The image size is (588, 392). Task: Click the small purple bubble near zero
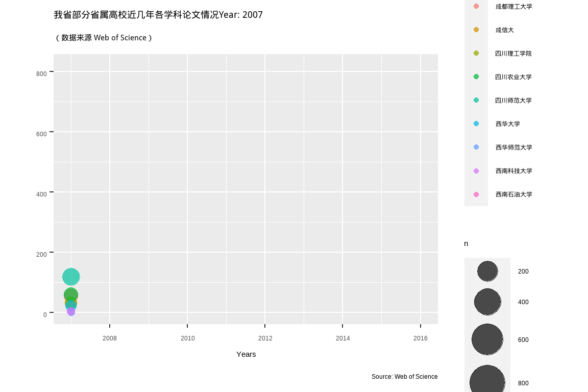pyautogui.click(x=71, y=312)
